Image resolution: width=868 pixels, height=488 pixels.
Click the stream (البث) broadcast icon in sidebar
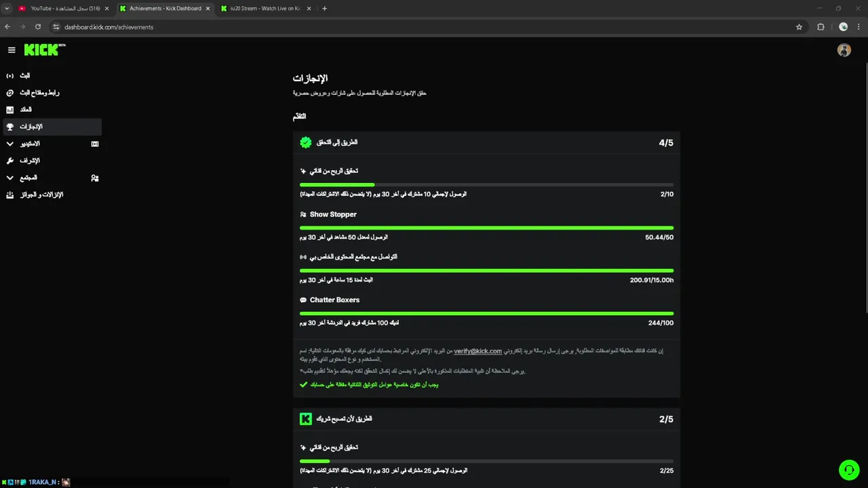click(9, 76)
